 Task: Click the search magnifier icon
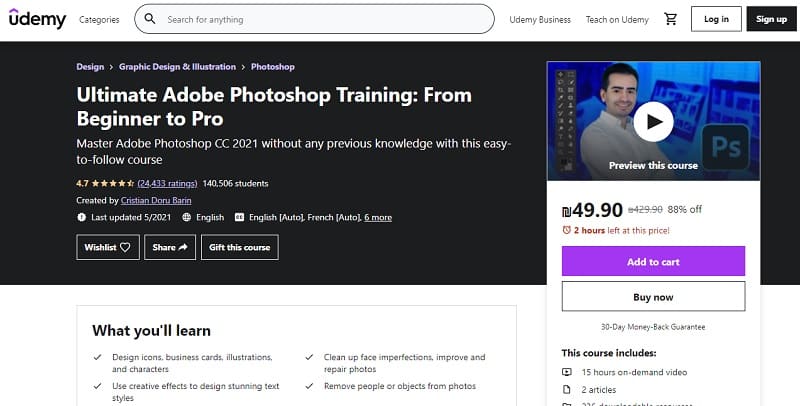(x=150, y=19)
